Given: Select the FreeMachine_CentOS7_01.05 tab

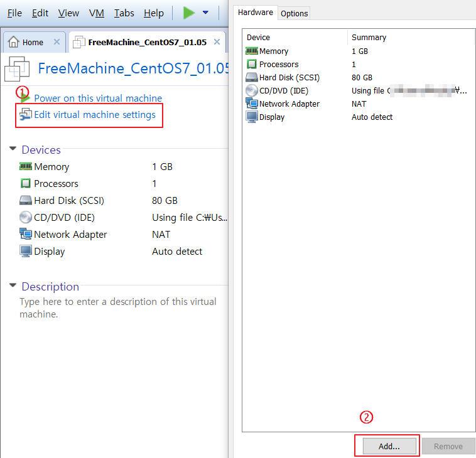Looking at the screenshot, I should coord(147,42).
